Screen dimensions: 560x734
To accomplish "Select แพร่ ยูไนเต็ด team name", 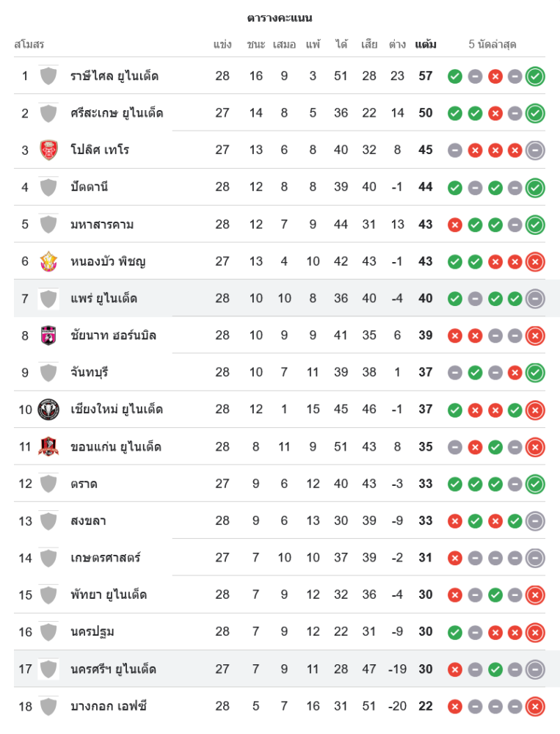I will 103,298.
